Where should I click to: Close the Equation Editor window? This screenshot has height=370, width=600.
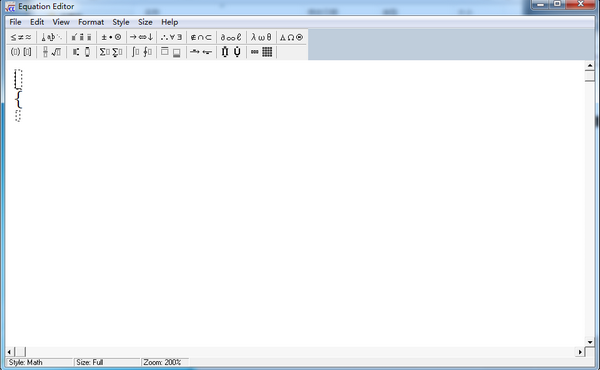click(x=580, y=4)
